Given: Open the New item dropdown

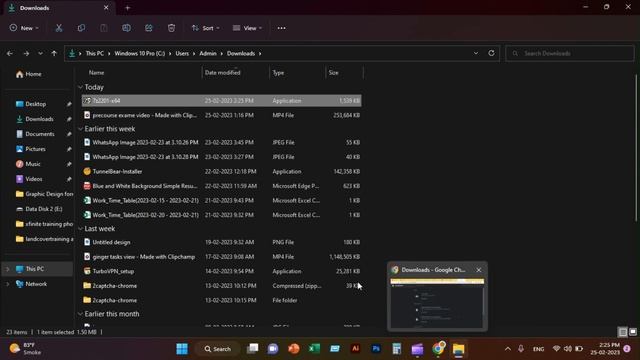Looking at the screenshot, I should click(24, 28).
